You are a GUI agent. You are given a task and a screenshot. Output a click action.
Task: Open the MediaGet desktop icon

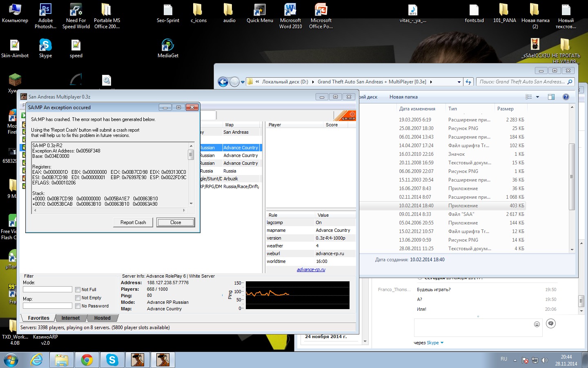tap(168, 48)
